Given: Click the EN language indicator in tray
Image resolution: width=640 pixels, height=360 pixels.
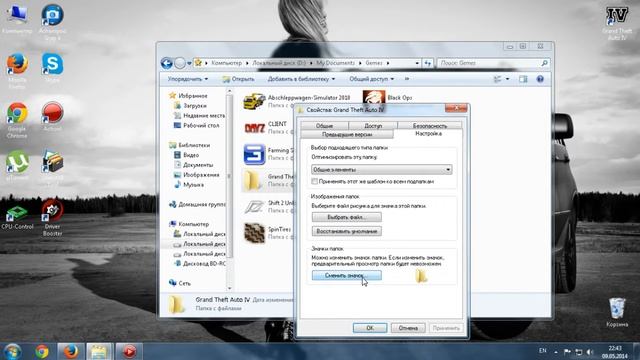Looking at the screenshot, I should pyautogui.click(x=542, y=351).
